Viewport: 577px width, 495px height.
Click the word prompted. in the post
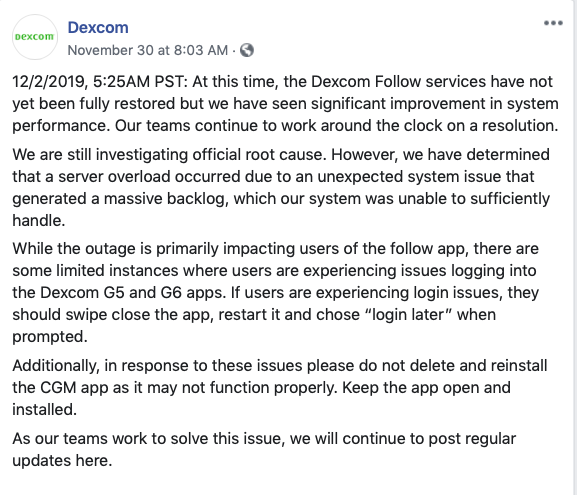(x=50, y=337)
